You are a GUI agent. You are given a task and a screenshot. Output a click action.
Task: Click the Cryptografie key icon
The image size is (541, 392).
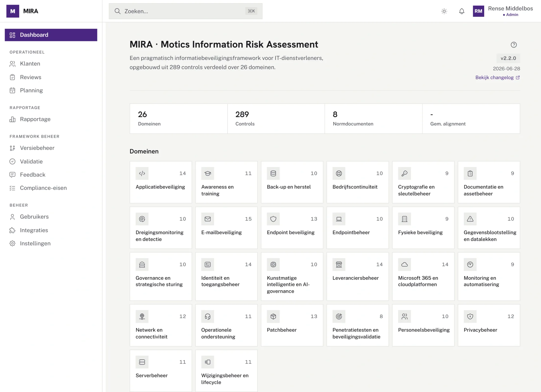point(405,173)
